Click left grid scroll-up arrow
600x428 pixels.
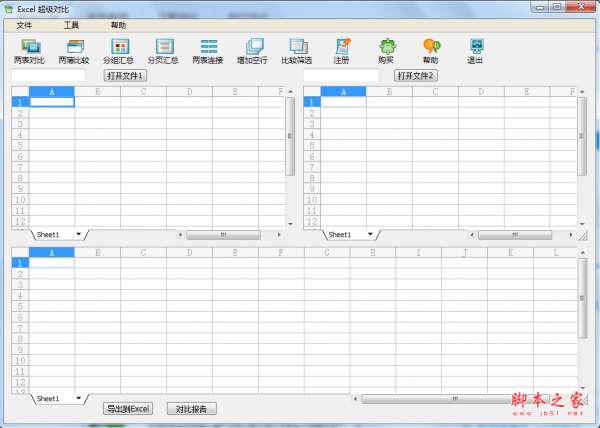point(290,92)
